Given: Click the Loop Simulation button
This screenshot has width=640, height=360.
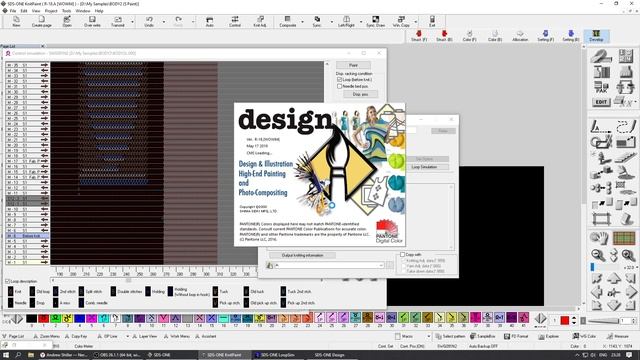Looking at the screenshot, I should [424, 167].
